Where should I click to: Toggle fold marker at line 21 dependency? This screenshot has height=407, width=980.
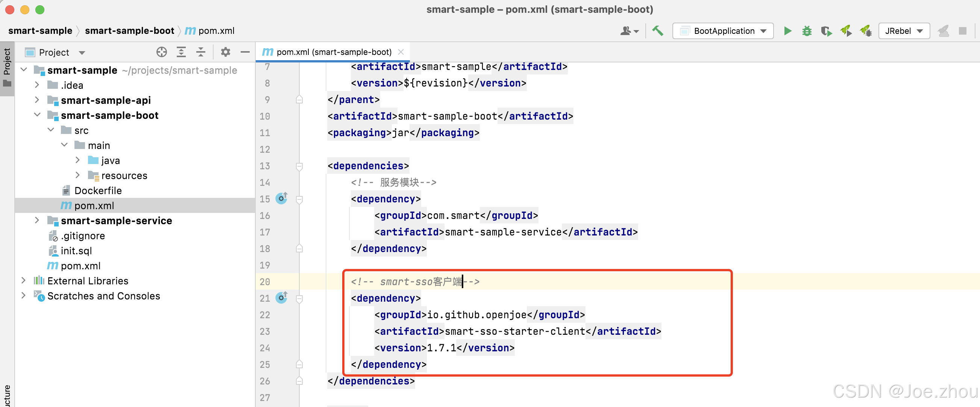(299, 299)
